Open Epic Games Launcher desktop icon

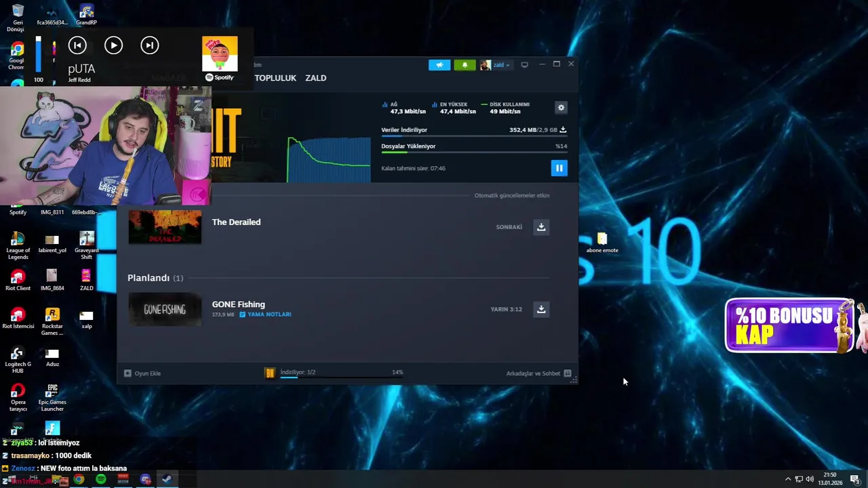click(52, 398)
